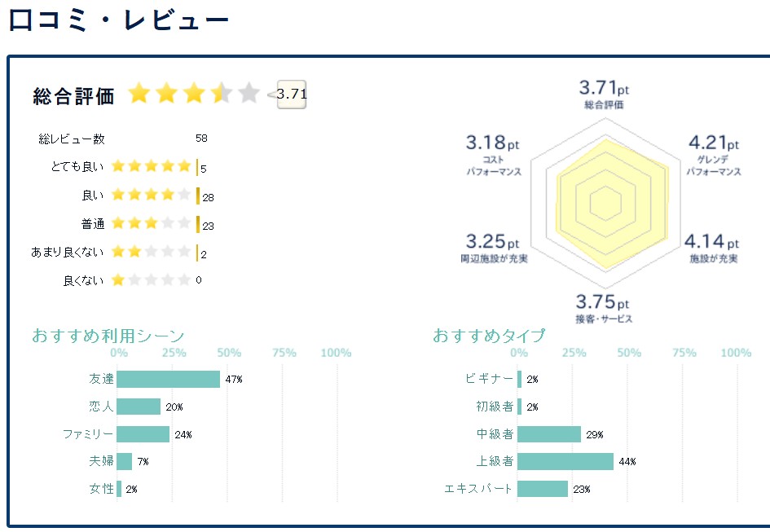This screenshot has width=770, height=532.
Task: Click the 中級者 type label
Action: pos(495,434)
